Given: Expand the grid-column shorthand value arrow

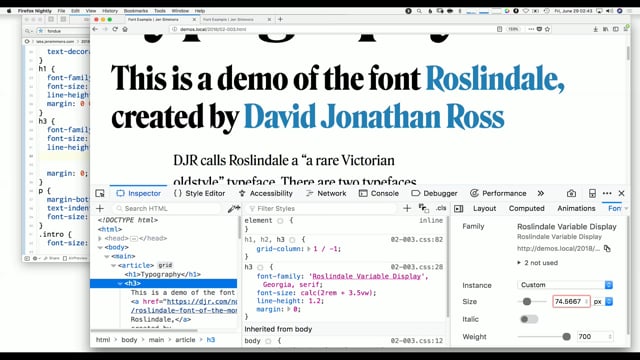Looking at the screenshot, I should (x=309, y=249).
